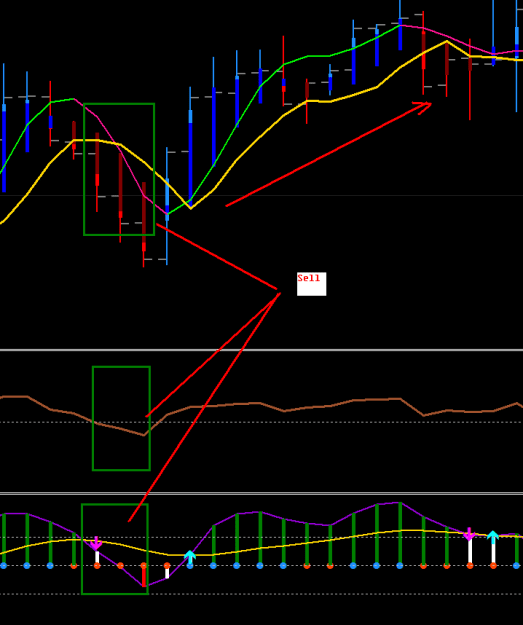Image resolution: width=523 pixels, height=625 pixels.
Task: Click the tall blue candle after the green box
Action: (190, 147)
